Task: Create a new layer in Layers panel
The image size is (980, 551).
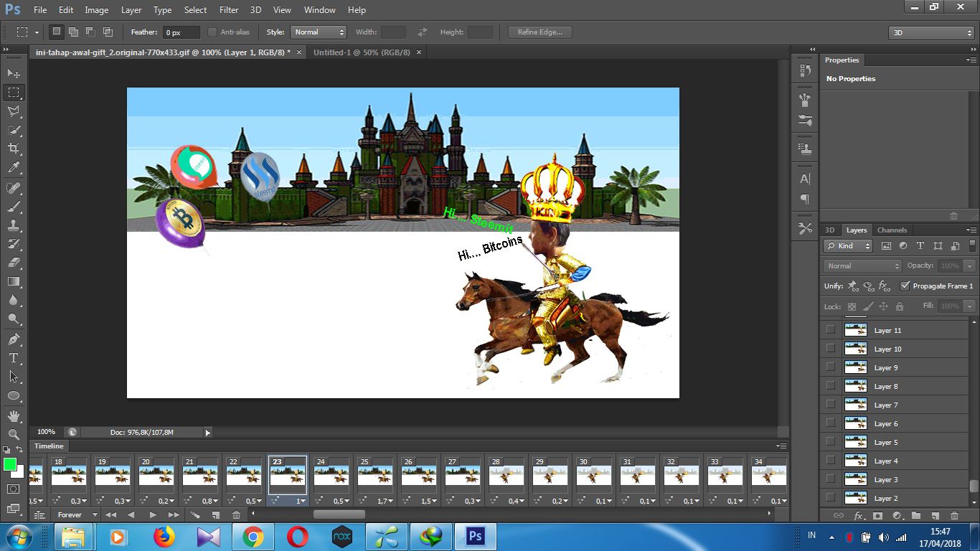Action: (935, 516)
